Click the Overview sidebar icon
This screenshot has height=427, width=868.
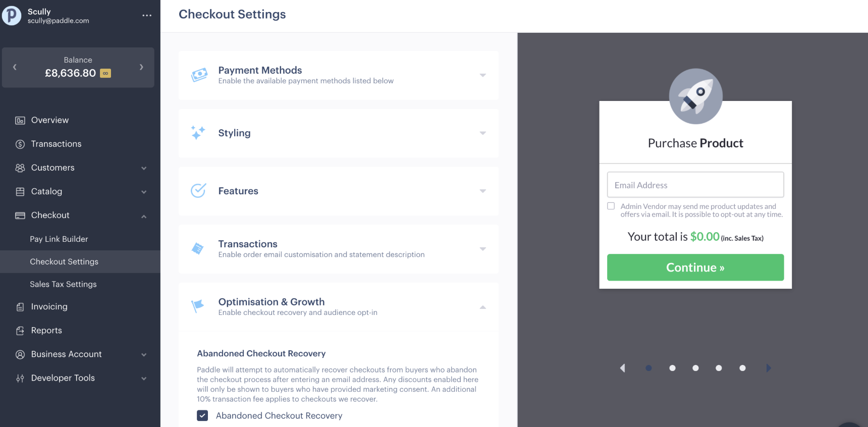[20, 120]
